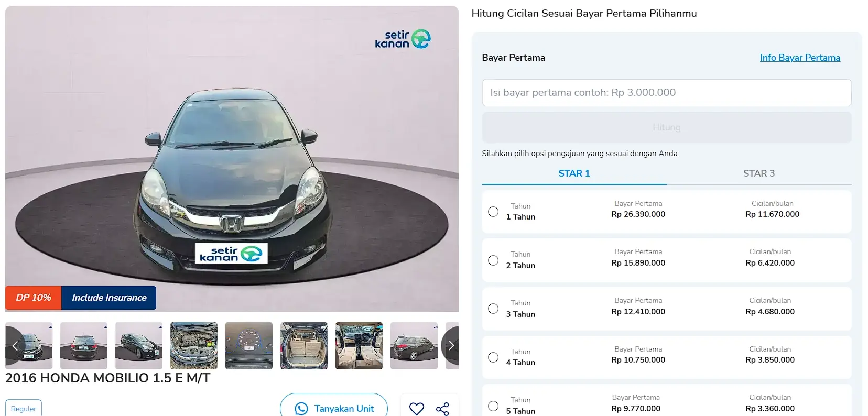Switch to the STAR 1 tab
This screenshot has height=416, width=868.
(574, 173)
